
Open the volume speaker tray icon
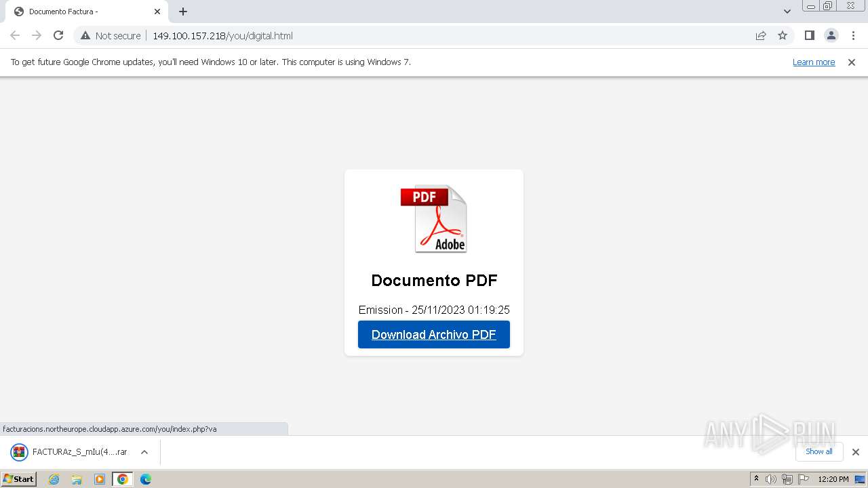click(x=771, y=479)
